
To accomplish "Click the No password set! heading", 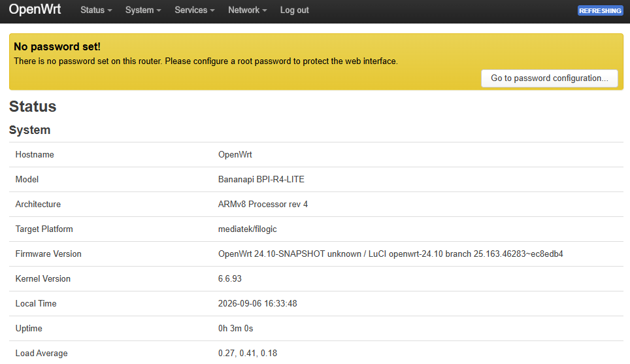I will pos(57,46).
